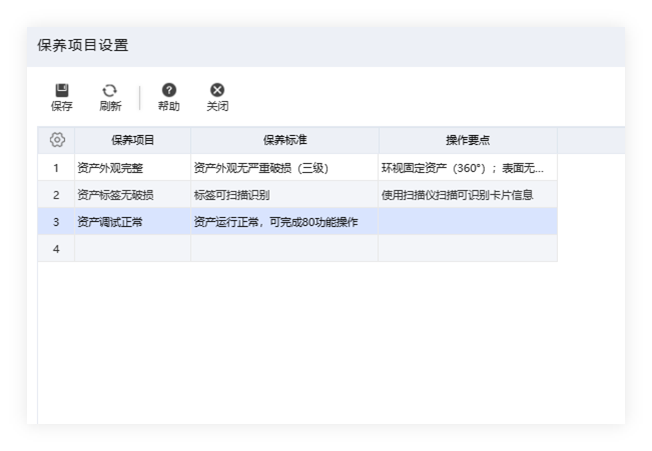This screenshot has height=451, width=652.
Task: Select row number 2 in the table
Action: coord(57,194)
